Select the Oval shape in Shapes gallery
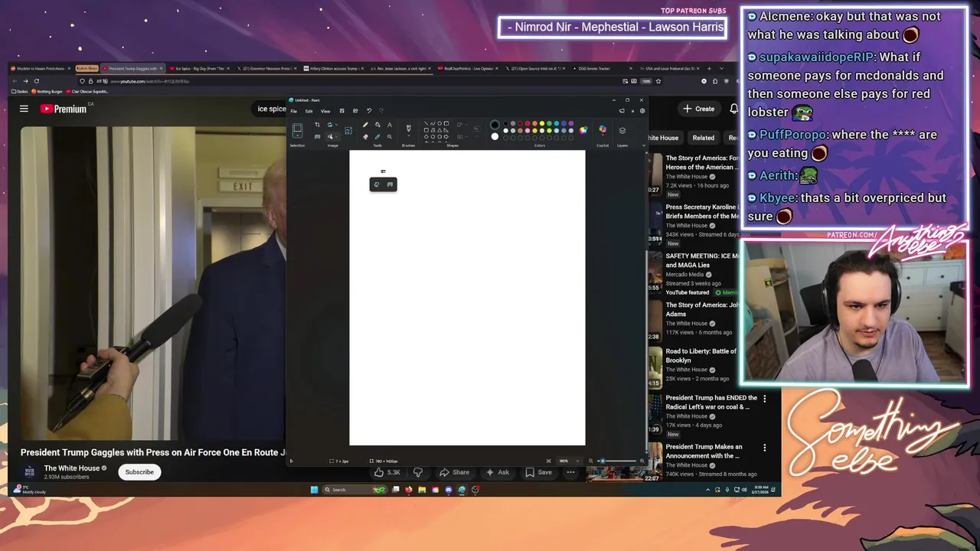The height and width of the screenshot is (551, 980). 439,123
